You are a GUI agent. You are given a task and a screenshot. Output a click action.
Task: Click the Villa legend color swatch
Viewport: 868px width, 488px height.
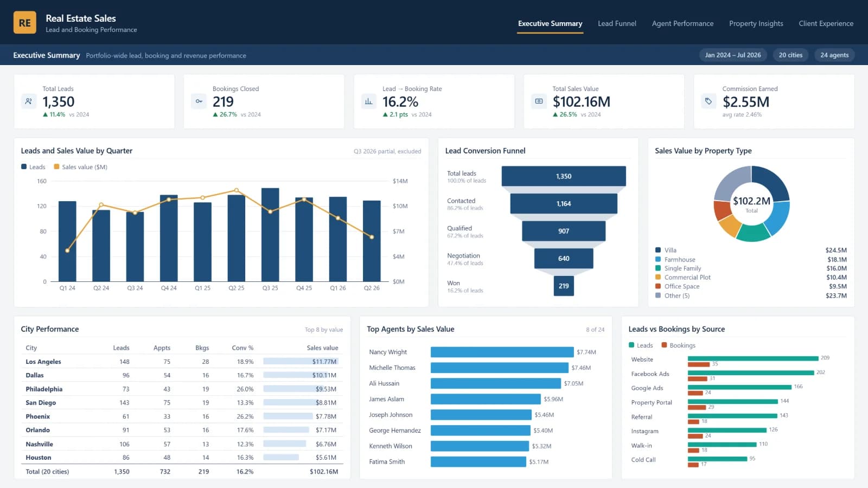(x=658, y=251)
